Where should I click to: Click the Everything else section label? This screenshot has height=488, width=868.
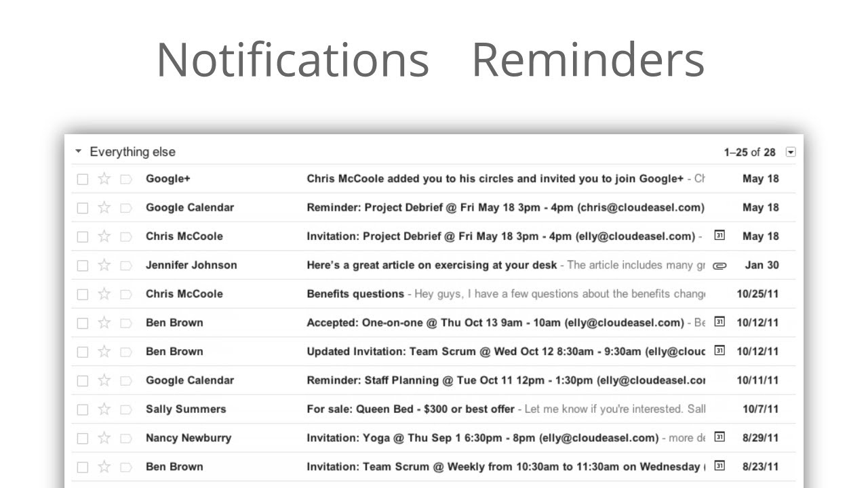[x=132, y=152]
